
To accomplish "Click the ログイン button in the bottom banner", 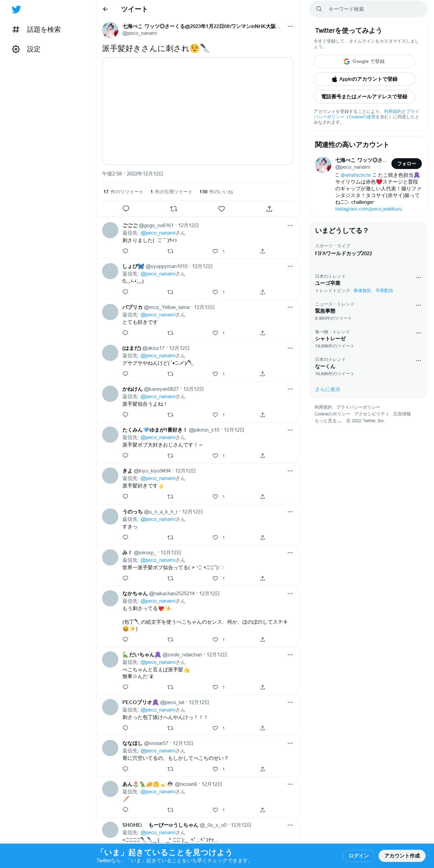I will coord(359,855).
